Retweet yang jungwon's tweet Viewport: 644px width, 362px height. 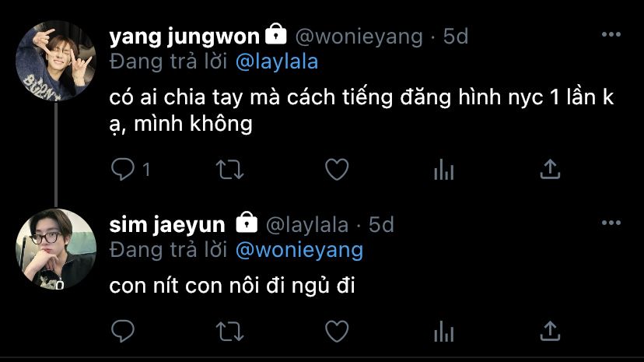(x=230, y=170)
